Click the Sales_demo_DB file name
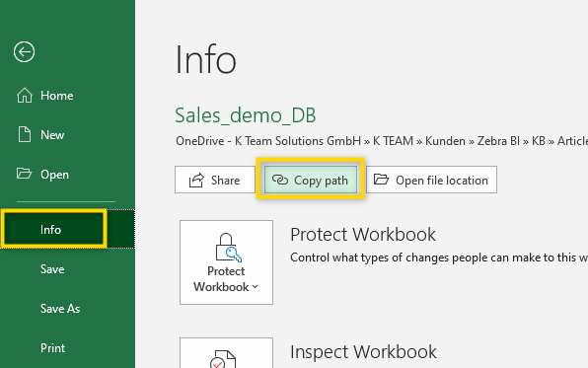Screen dimensions: 588x368 246,115
